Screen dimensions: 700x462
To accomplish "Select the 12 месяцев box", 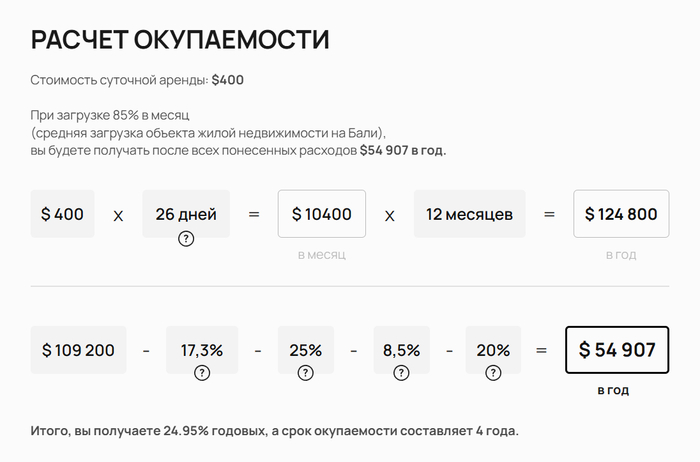I will (x=470, y=214).
